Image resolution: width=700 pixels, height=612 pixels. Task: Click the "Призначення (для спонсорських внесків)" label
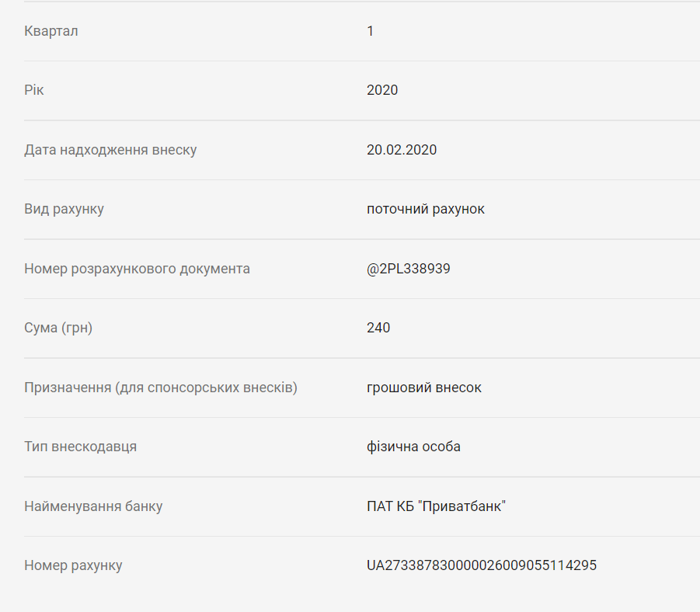(x=161, y=388)
